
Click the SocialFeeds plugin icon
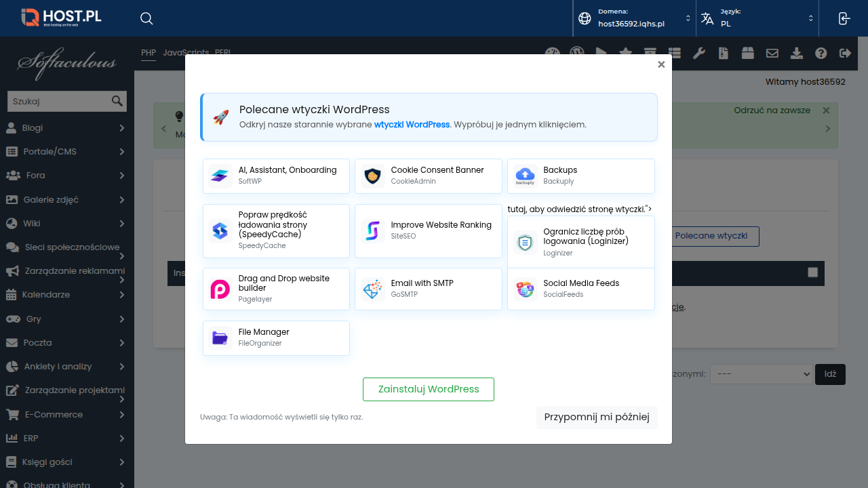tap(525, 289)
